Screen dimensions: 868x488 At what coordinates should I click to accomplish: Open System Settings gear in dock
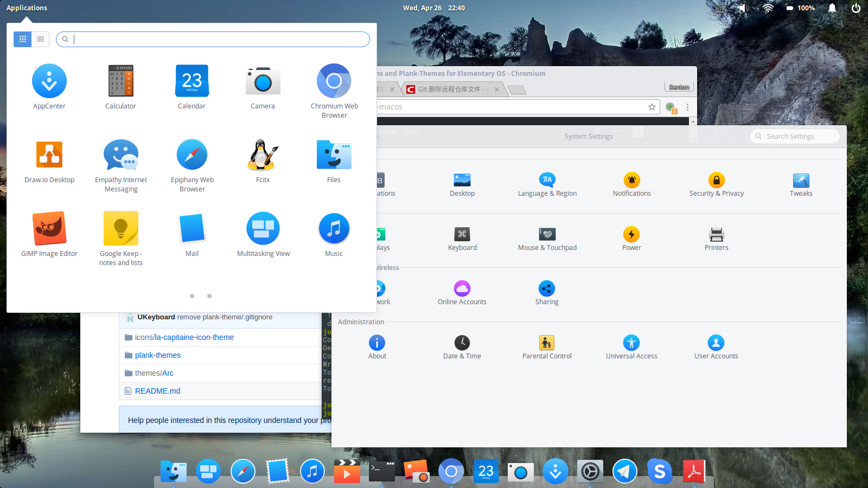(x=590, y=471)
